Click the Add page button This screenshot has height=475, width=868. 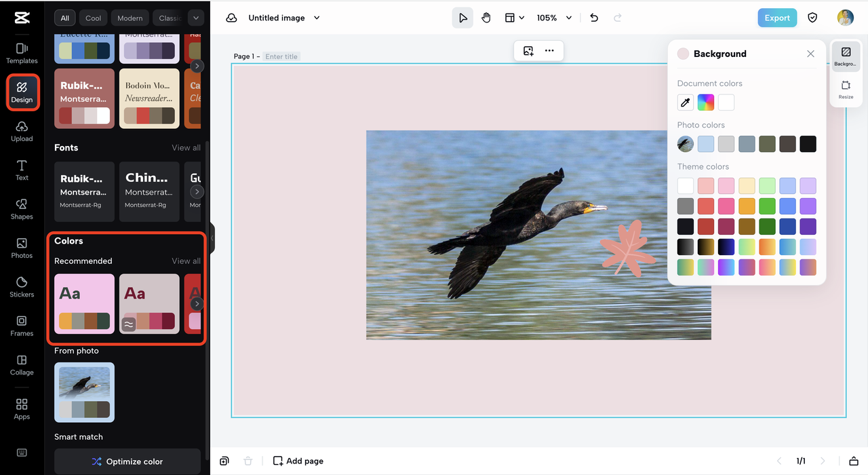pyautogui.click(x=298, y=461)
